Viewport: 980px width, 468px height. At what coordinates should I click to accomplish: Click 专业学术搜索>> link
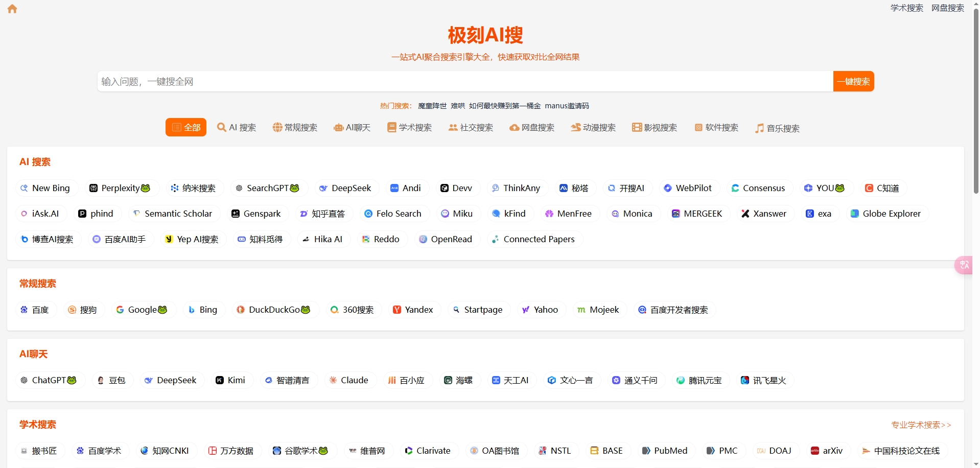[x=921, y=425]
